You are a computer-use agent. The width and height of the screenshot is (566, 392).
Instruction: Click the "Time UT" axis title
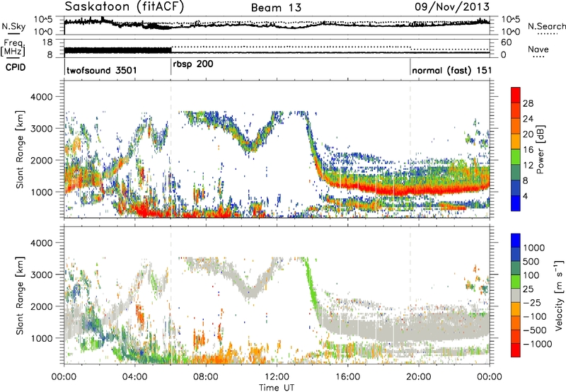277,388
